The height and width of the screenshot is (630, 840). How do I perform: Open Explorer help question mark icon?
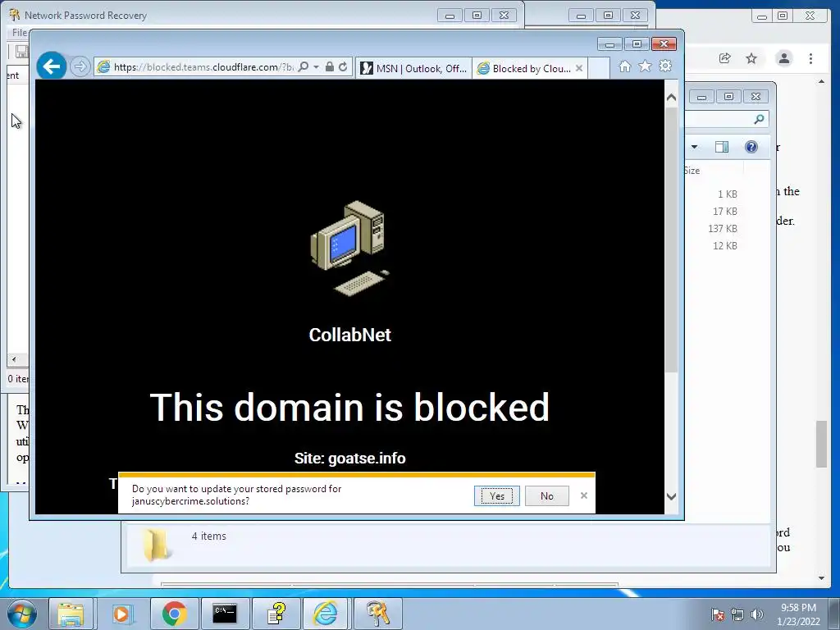(751, 147)
